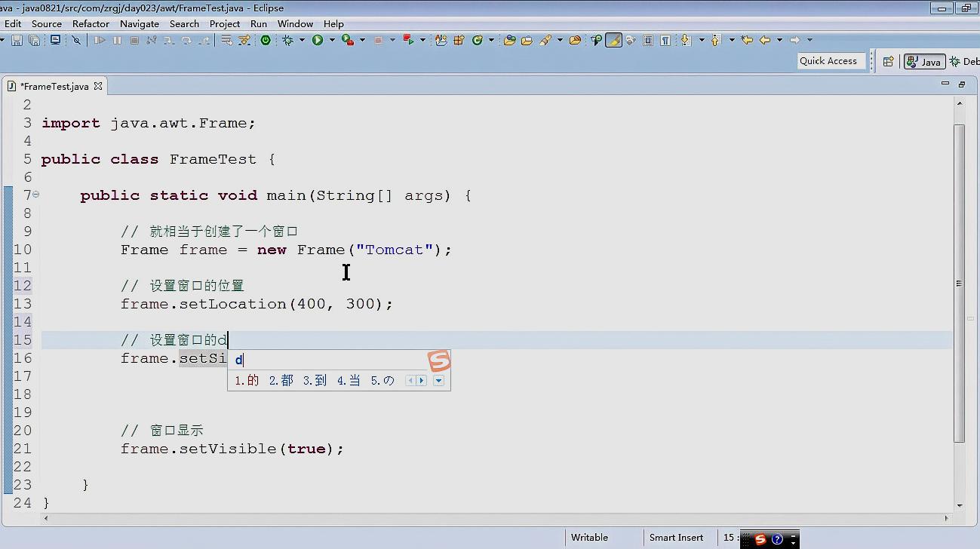
Task: Click the Disconnect debug icon
Action: (x=152, y=40)
